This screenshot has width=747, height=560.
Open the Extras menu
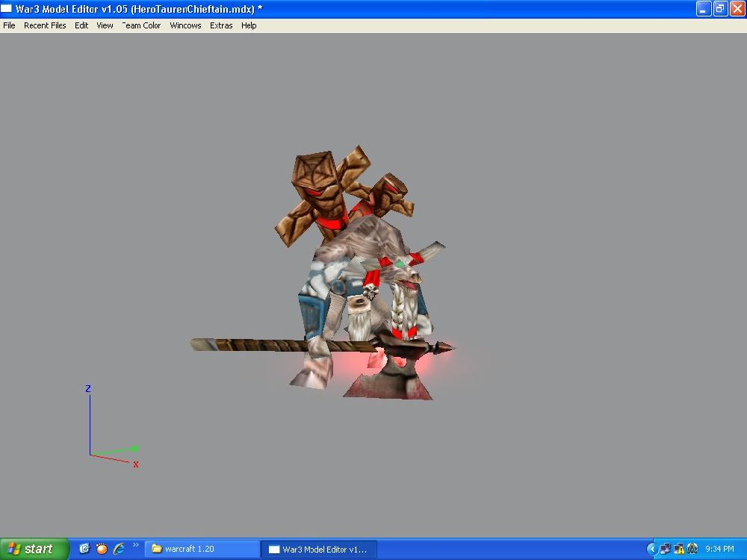pyautogui.click(x=221, y=25)
